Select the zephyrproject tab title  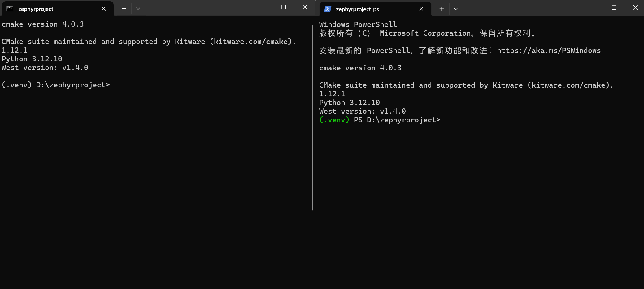pos(36,9)
